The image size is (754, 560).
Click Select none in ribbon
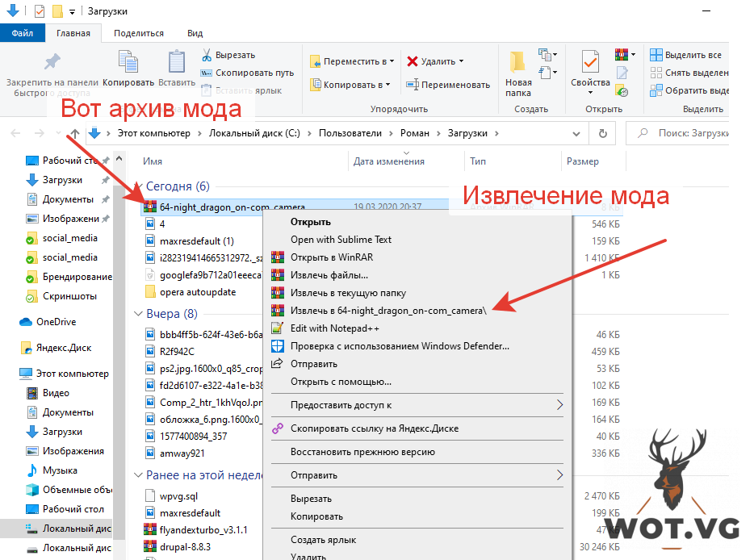pos(689,73)
